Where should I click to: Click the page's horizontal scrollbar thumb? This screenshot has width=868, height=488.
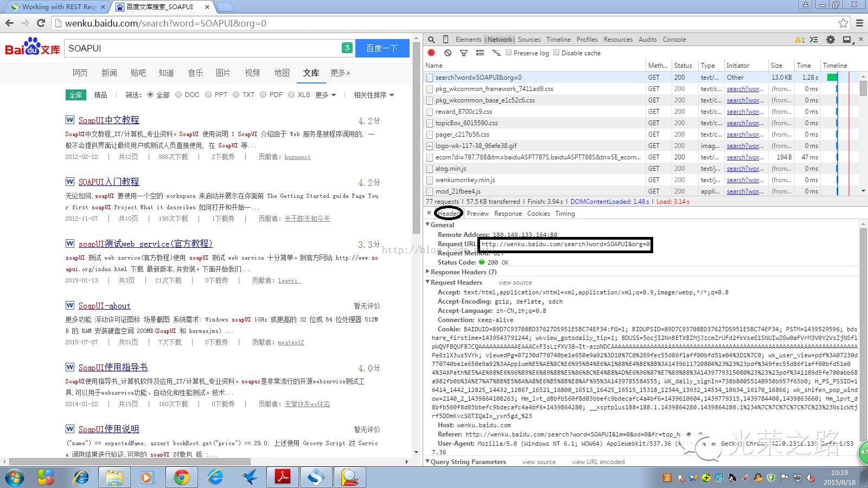tap(130, 462)
